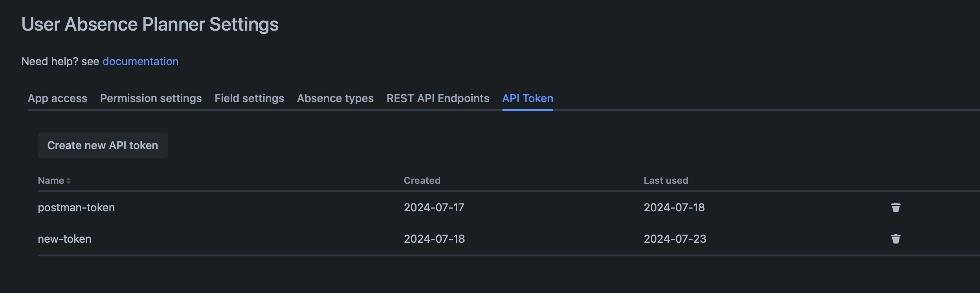Image resolution: width=980 pixels, height=293 pixels.
Task: Select the postman-token name cell
Action: tap(76, 207)
